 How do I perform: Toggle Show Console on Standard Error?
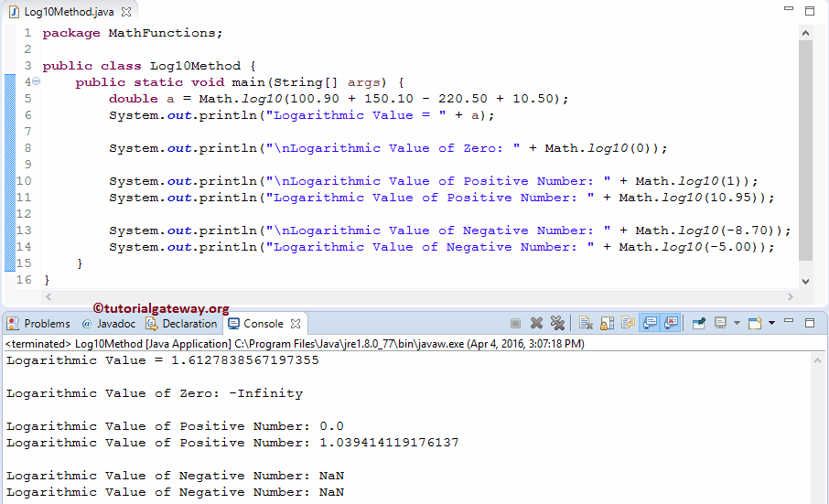(671, 323)
